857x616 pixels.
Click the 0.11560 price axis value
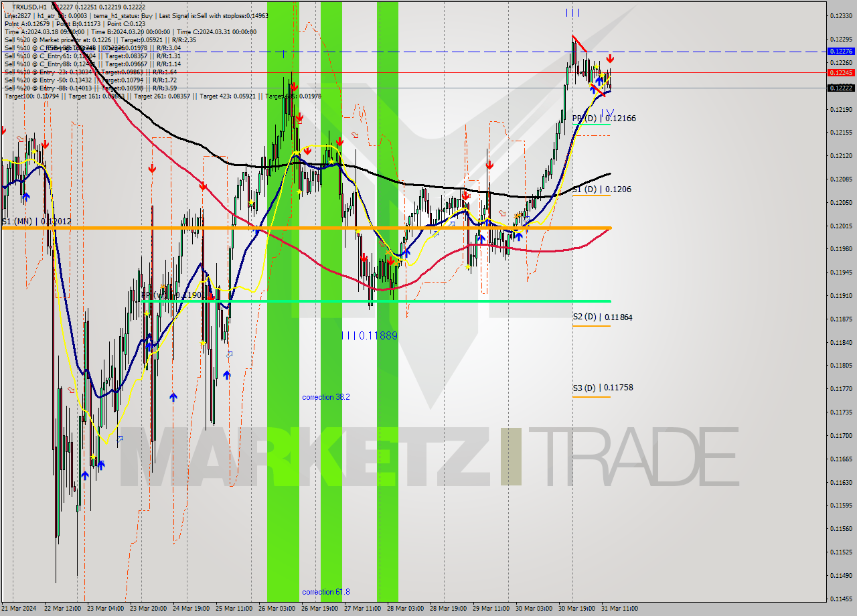tap(840, 528)
